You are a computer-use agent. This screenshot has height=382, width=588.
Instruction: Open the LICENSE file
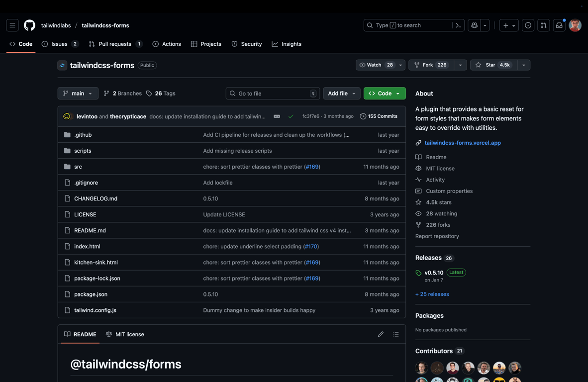coord(85,214)
